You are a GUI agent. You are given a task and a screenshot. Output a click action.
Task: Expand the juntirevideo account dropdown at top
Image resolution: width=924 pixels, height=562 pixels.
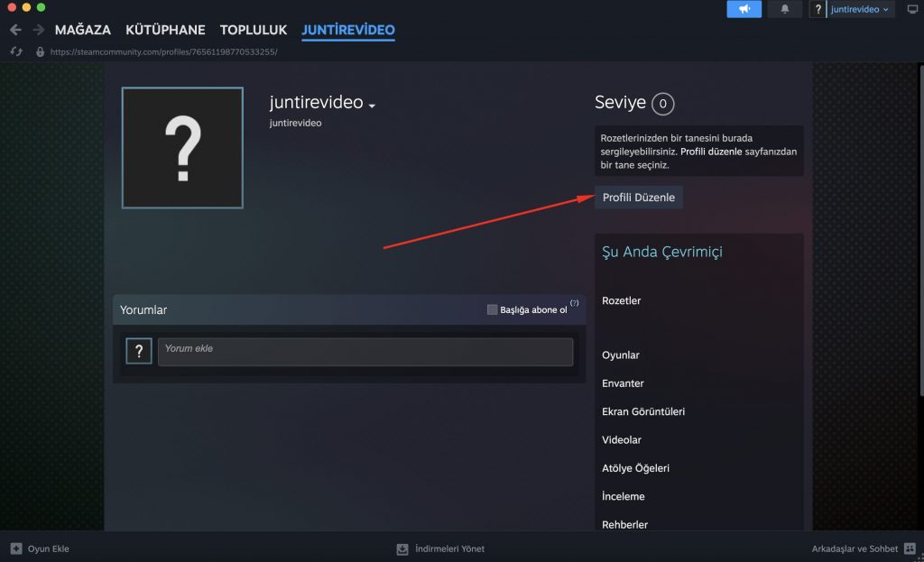coord(860,9)
